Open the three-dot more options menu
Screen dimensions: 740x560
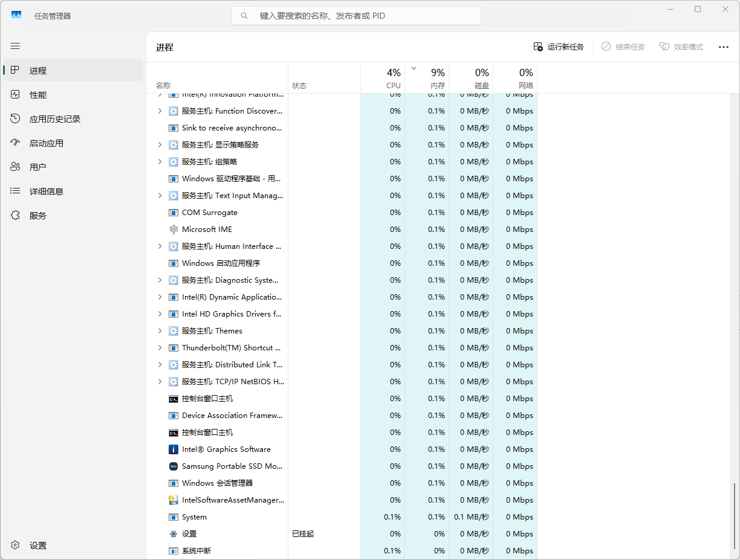click(724, 47)
